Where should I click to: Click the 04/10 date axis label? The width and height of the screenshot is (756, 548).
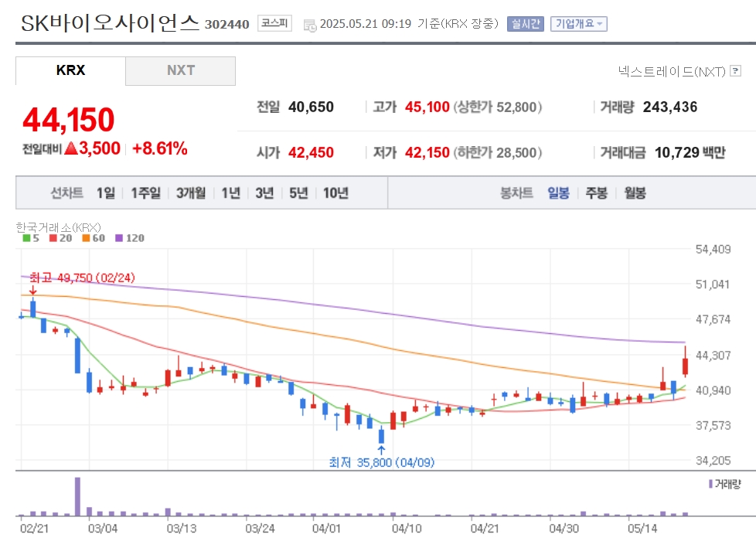point(407,528)
